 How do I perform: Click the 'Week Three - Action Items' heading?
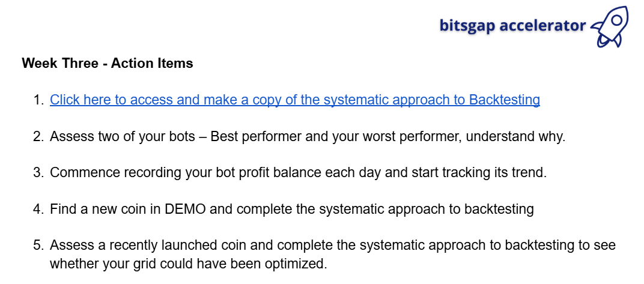108,64
